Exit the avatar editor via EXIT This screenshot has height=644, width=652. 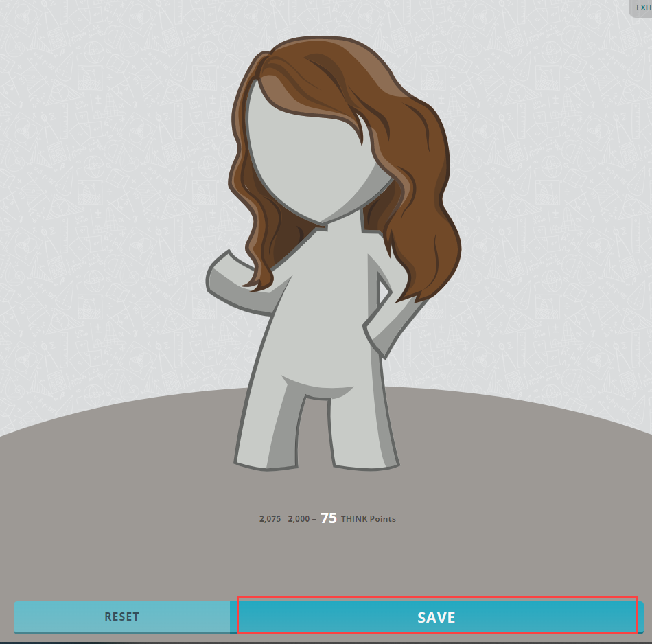[x=642, y=8]
